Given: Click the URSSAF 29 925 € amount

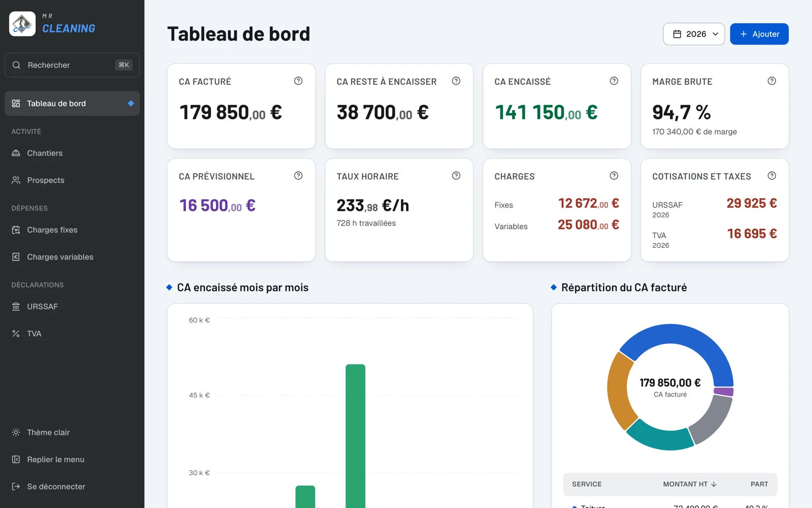Looking at the screenshot, I should [752, 203].
